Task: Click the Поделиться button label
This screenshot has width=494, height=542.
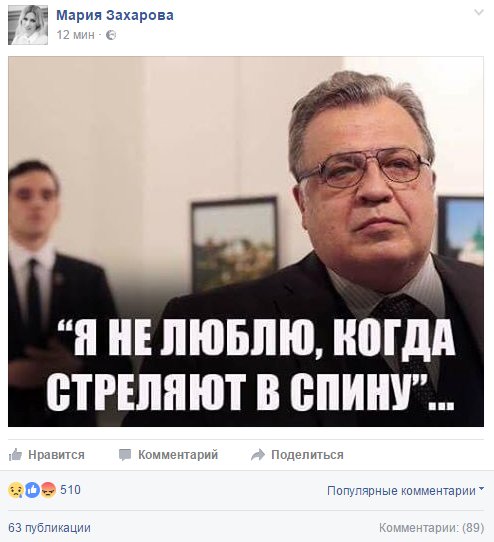Action: click(x=307, y=455)
